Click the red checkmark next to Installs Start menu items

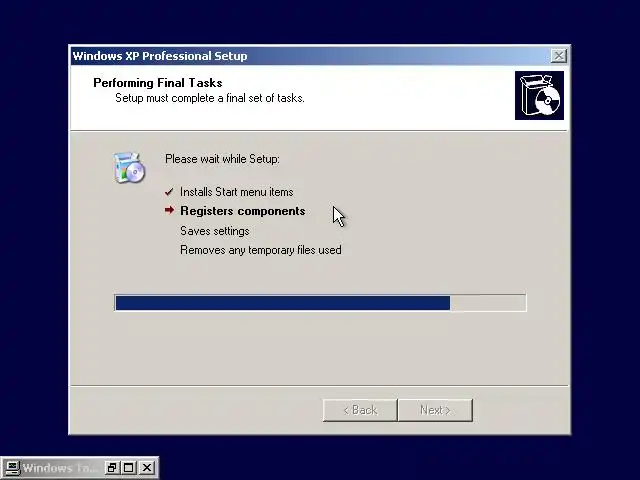169,192
